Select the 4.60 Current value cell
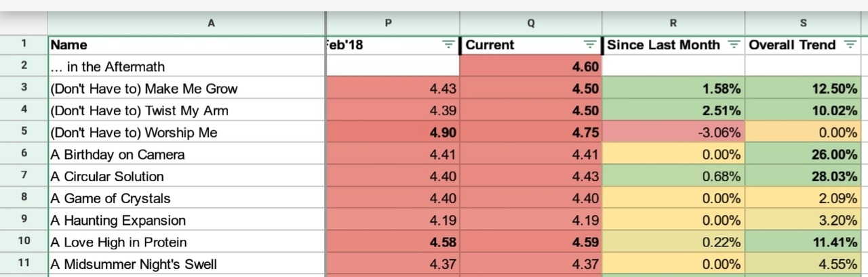This screenshot has height=277, width=868. pos(531,66)
